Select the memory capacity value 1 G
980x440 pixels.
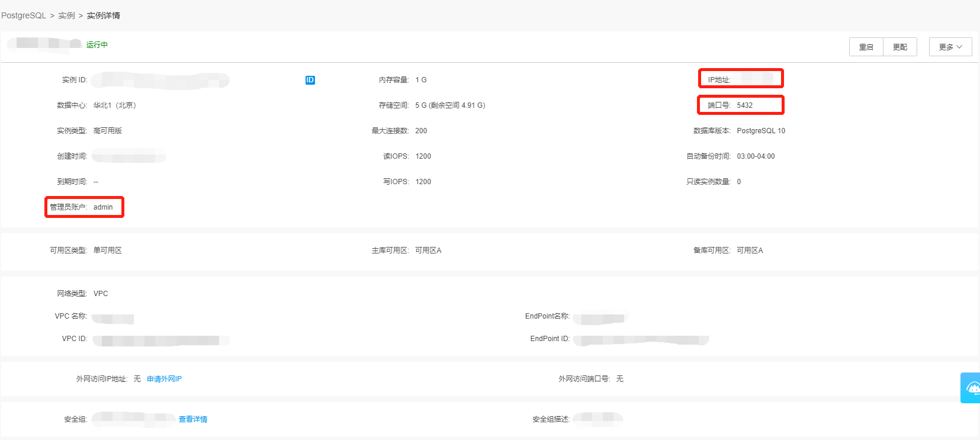click(x=421, y=80)
